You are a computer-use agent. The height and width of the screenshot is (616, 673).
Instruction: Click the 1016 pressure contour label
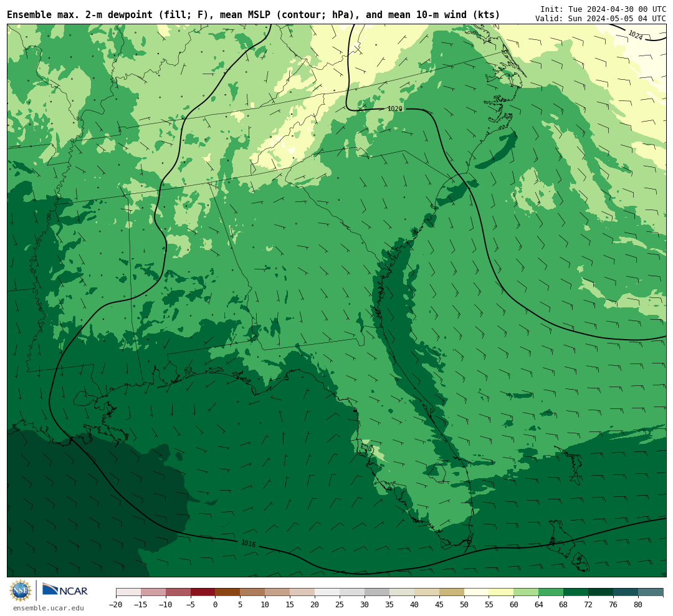pyautogui.click(x=249, y=544)
